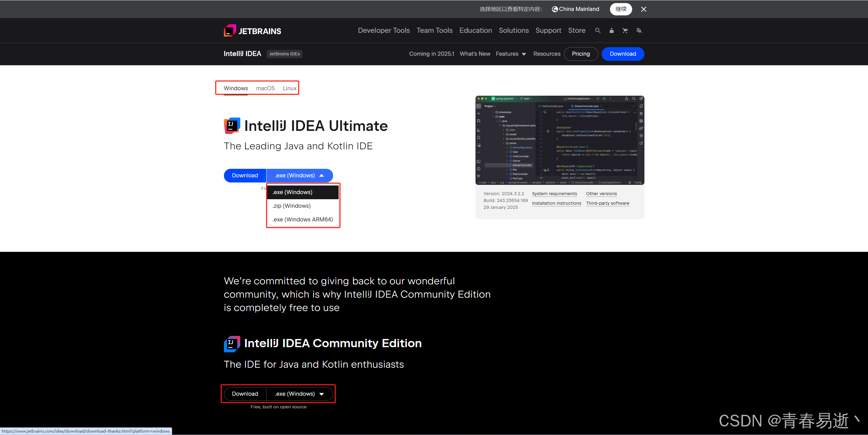Switch to the macOS tab
This screenshot has width=868, height=435.
(x=265, y=88)
